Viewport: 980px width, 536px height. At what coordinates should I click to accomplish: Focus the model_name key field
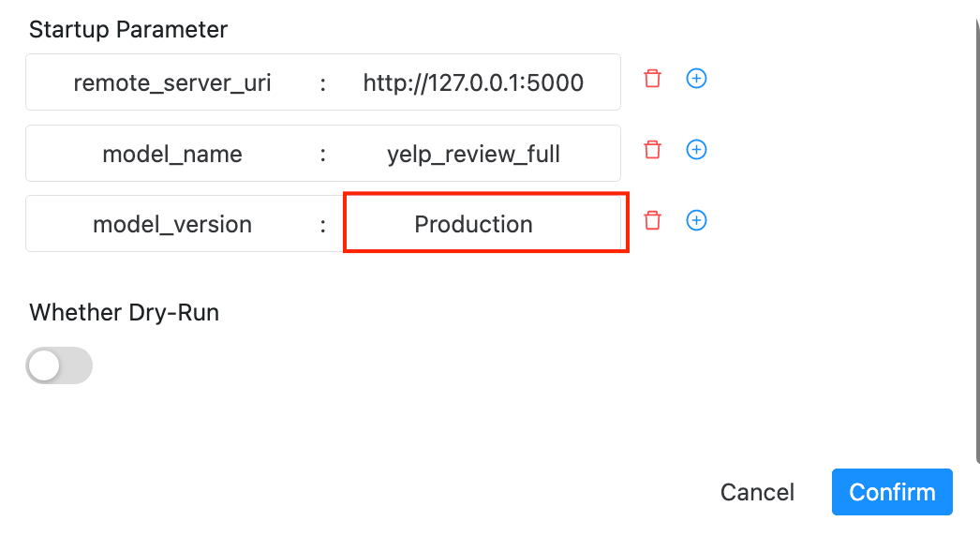click(x=172, y=154)
